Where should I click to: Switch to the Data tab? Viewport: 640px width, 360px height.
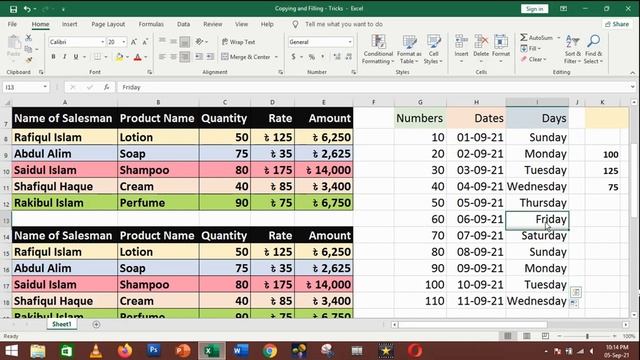coord(183,24)
